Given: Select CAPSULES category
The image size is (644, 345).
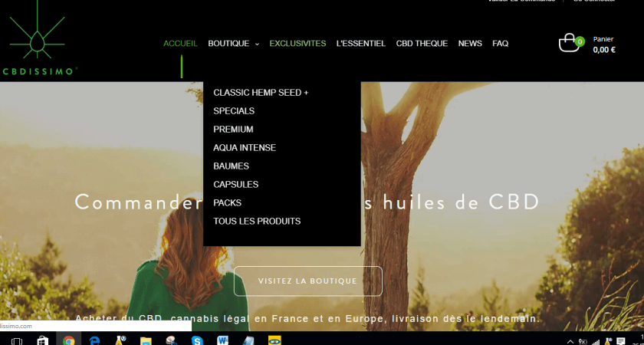Looking at the screenshot, I should pyautogui.click(x=236, y=185).
